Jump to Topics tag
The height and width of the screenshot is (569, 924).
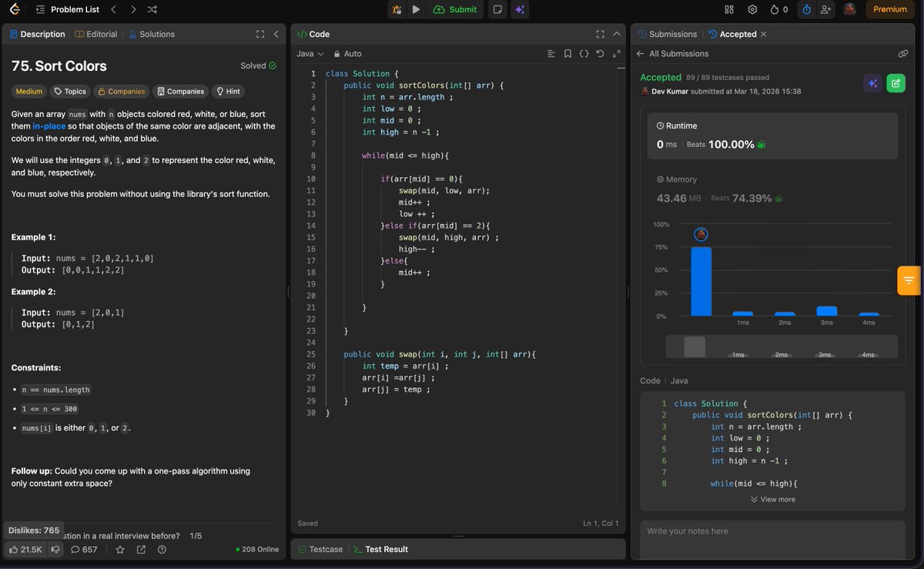click(x=69, y=91)
